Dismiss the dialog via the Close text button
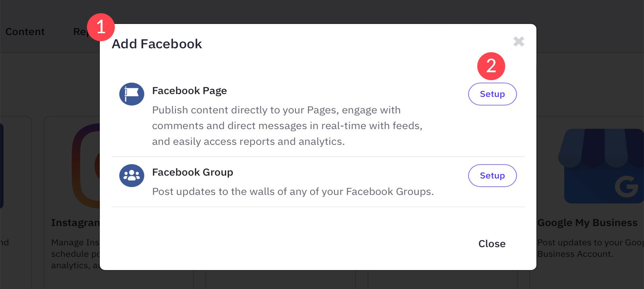The image size is (644, 289). pos(492,244)
